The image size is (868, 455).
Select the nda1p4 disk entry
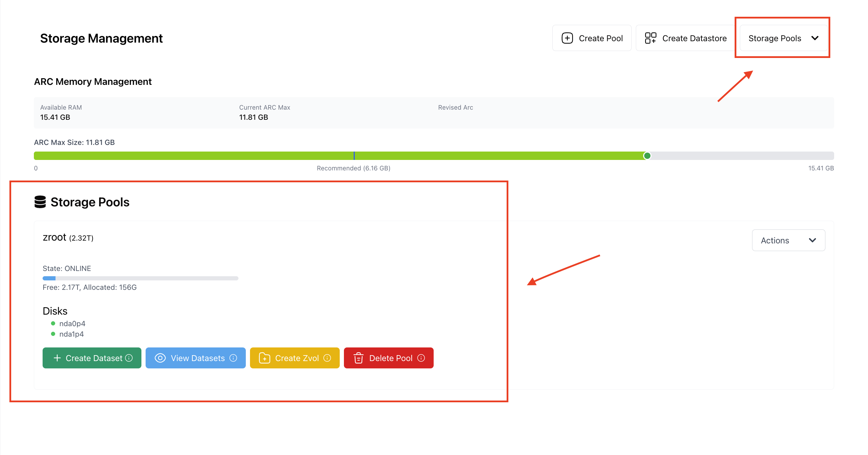point(71,334)
